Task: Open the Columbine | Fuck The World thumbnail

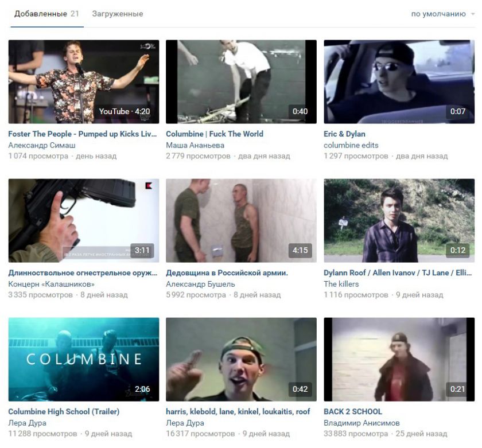Action: (242, 81)
